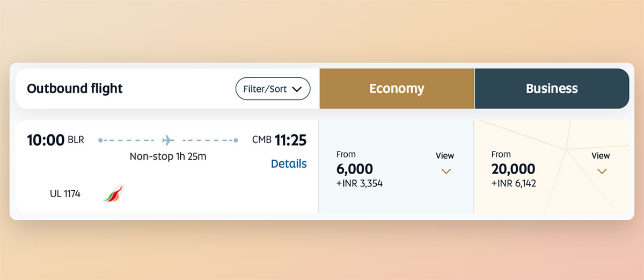Viewport: 644px width, 280px height.
Task: Select the Economy fare of 6,000
Action: (354, 169)
